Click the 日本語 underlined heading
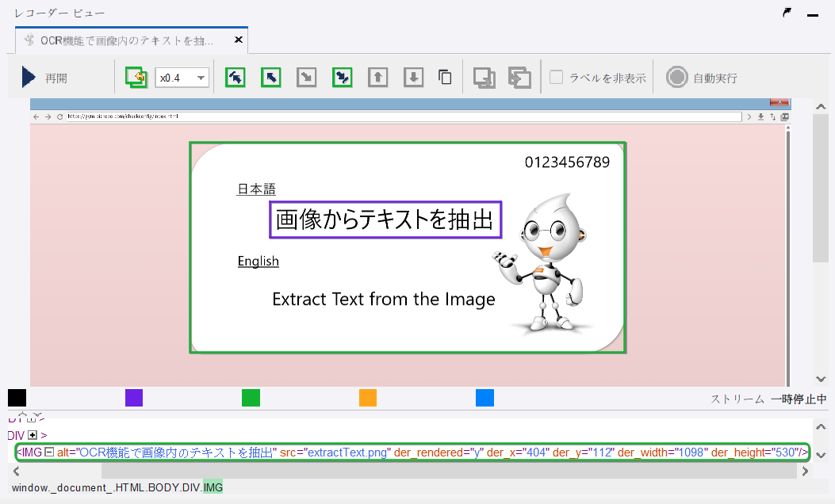Viewport: 835px width, 504px height. coord(256,189)
